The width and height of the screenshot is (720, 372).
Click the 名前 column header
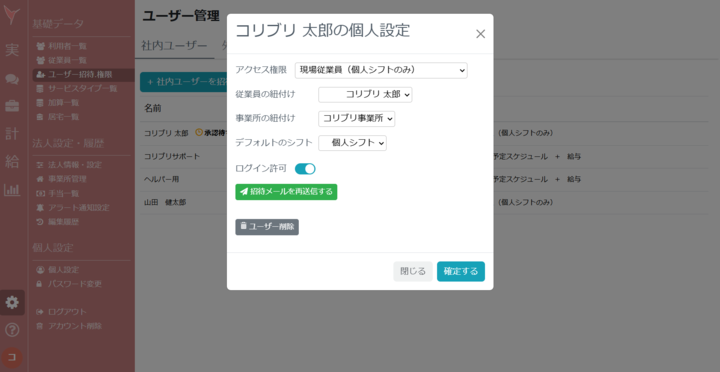click(152, 109)
